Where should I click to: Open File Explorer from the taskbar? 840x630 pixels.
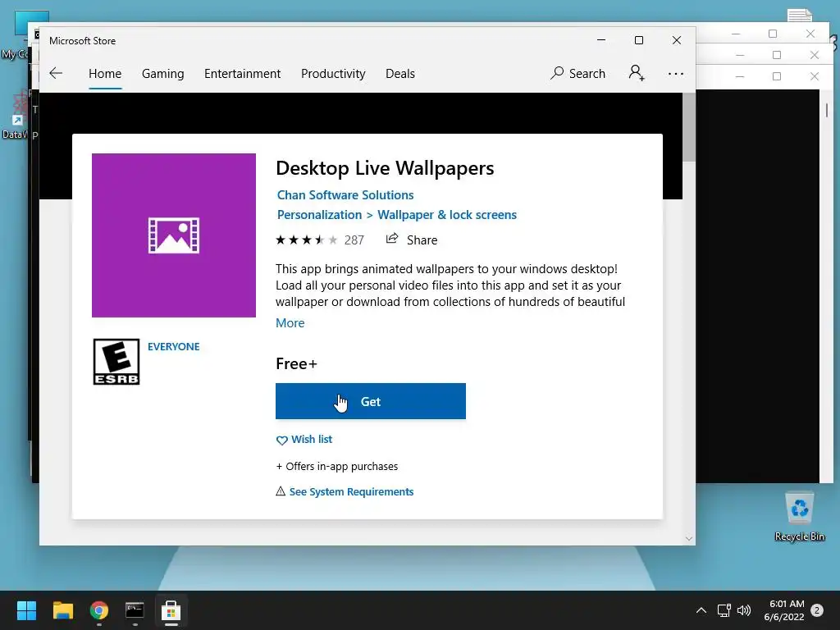pyautogui.click(x=62, y=610)
